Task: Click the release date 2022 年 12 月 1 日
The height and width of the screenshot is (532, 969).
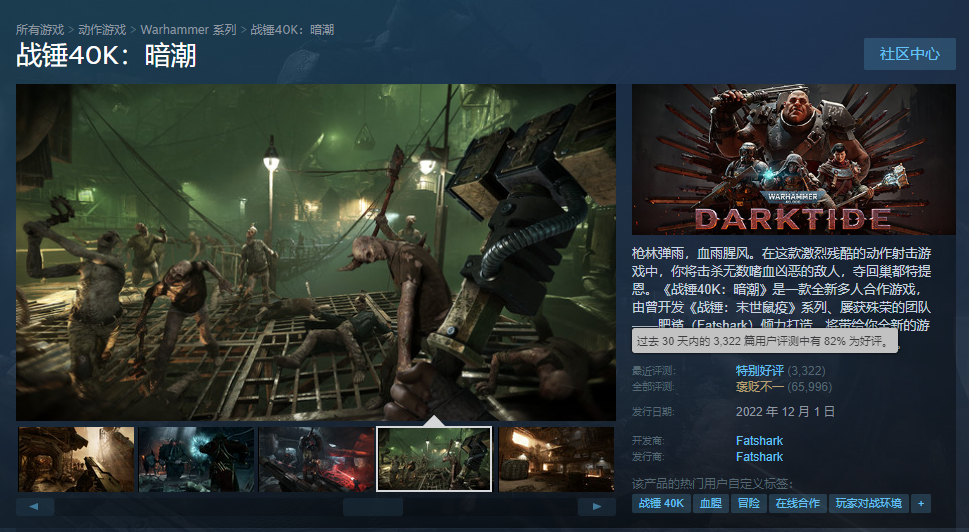Action: pyautogui.click(x=785, y=412)
